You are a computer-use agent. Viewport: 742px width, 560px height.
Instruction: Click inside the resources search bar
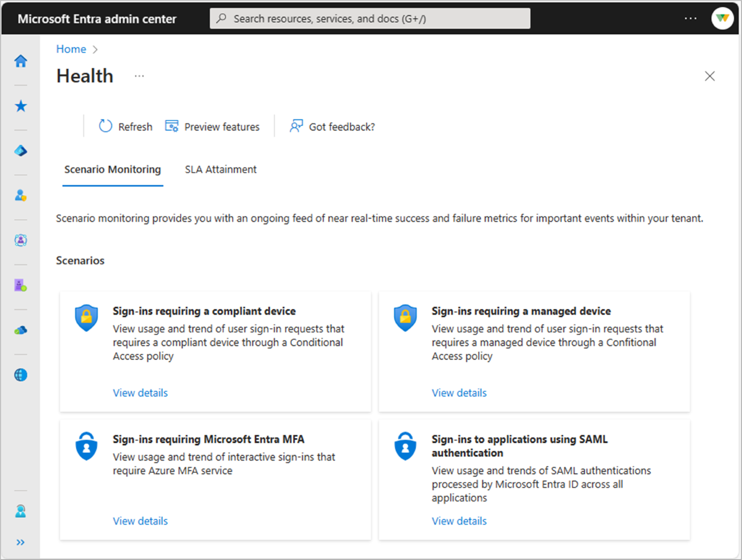point(370,18)
